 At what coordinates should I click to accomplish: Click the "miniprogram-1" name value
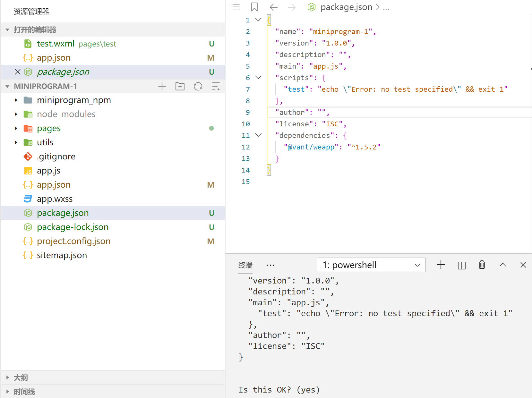click(x=340, y=32)
